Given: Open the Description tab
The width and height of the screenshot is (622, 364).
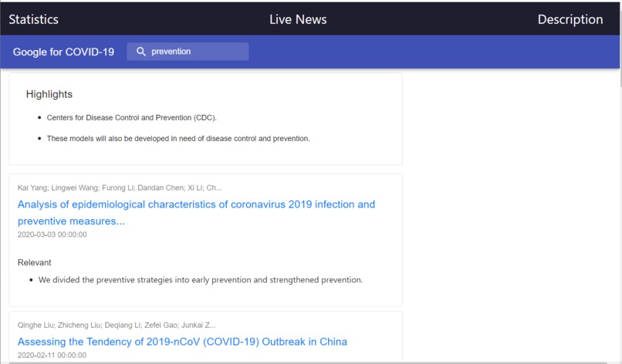Looking at the screenshot, I should click(570, 19).
